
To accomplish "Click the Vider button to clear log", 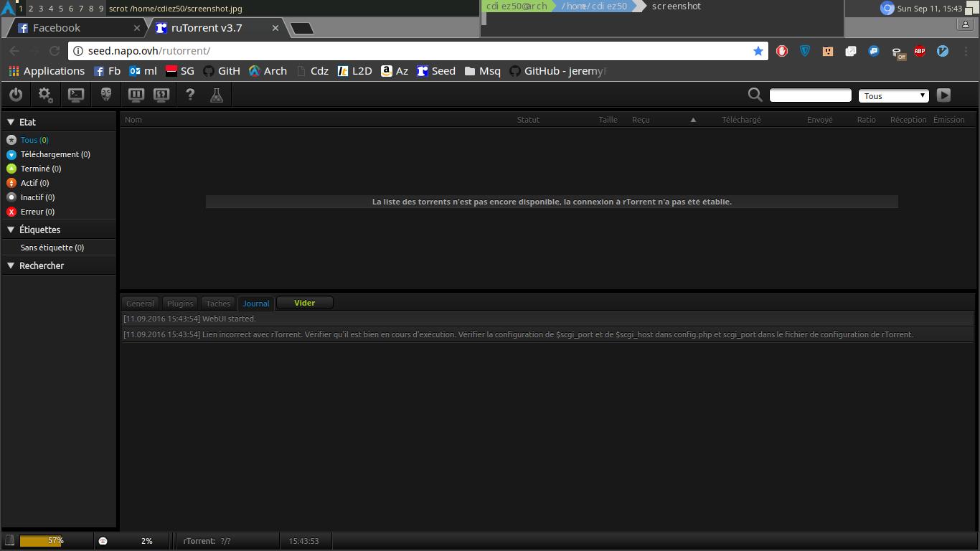I will (x=305, y=303).
